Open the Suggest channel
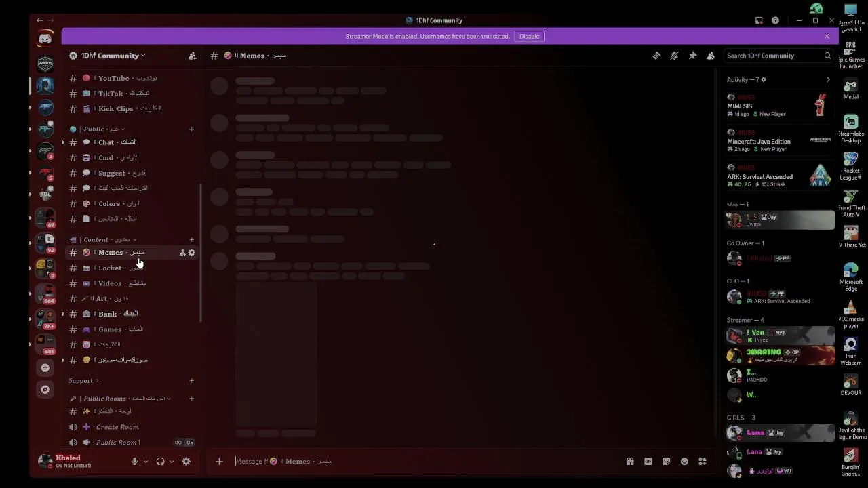The height and width of the screenshot is (488, 868). (x=132, y=173)
